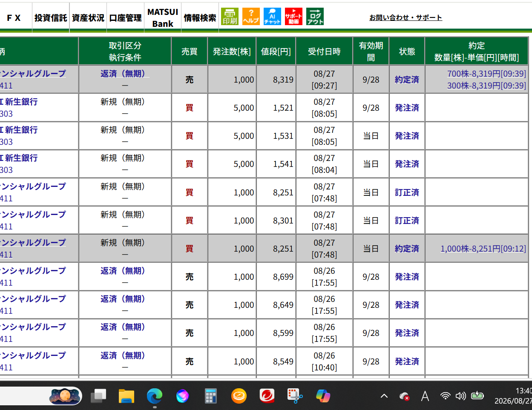The image size is (532, 410).
Task: Click the OneDrive cloud error tray icon
Action: pos(404,396)
